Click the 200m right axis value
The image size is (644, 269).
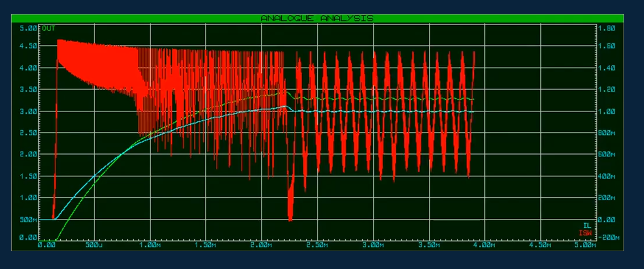click(x=607, y=198)
